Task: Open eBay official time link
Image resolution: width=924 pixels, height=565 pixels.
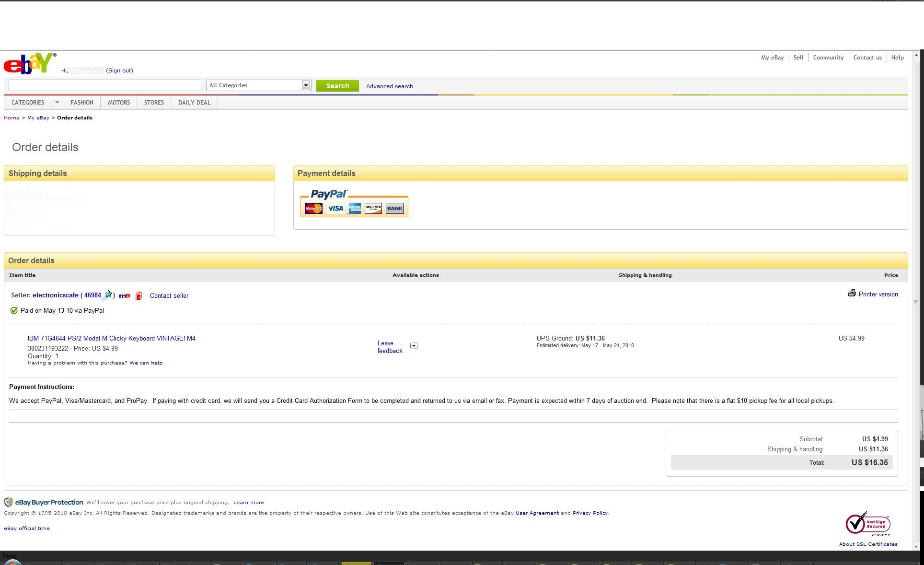Action: tap(27, 528)
